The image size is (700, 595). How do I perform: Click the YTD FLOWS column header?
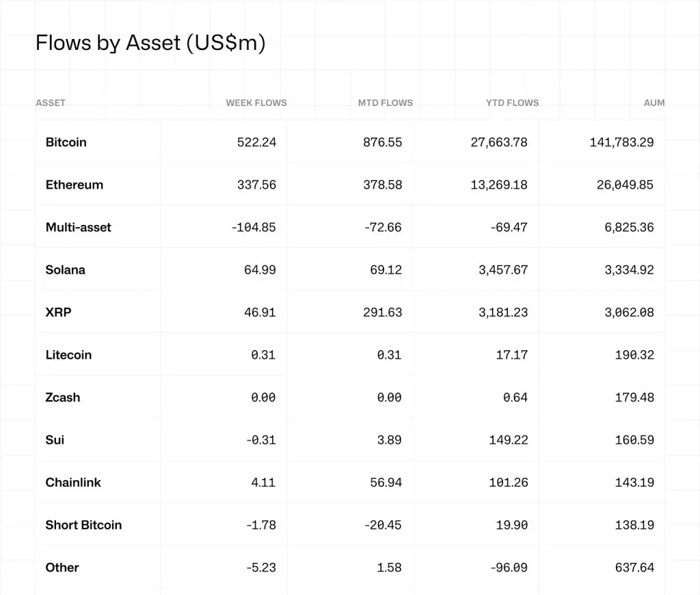[x=512, y=103]
